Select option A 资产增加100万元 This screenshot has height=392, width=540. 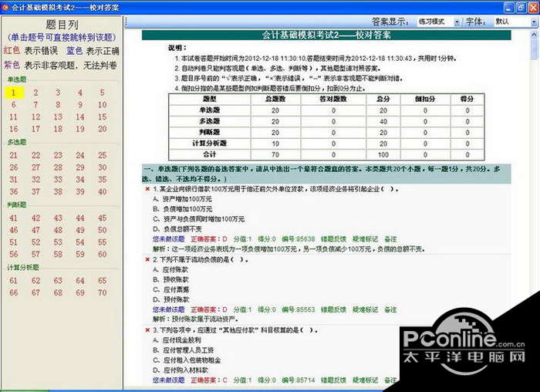[x=183, y=199]
